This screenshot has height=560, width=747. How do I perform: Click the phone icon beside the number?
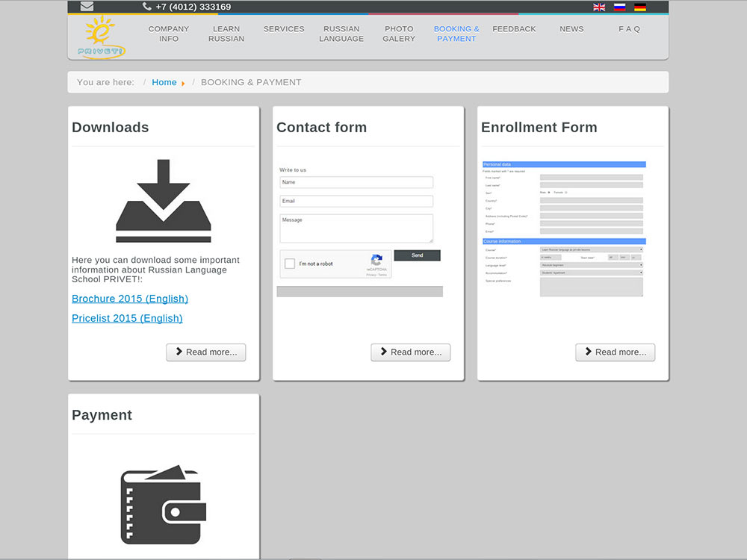tap(146, 6)
